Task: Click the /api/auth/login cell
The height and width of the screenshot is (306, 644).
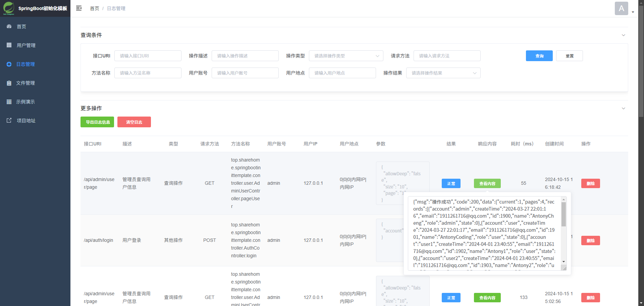Action: 99,240
